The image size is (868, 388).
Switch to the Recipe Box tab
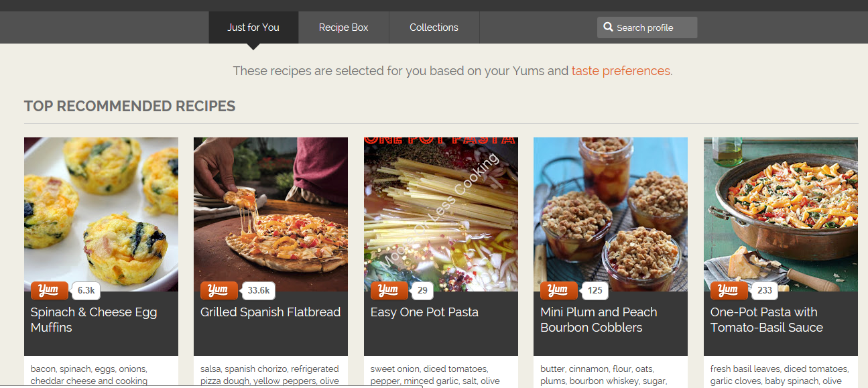[343, 27]
